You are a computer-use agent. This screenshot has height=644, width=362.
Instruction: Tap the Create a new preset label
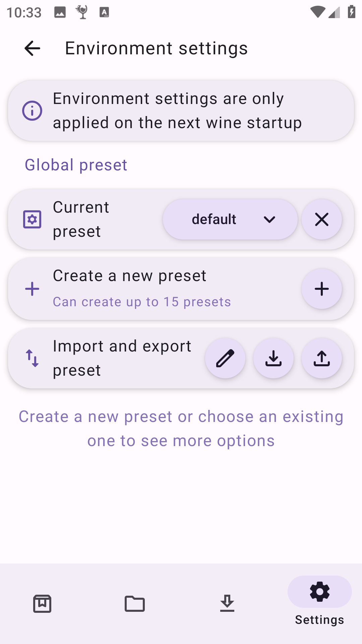(x=129, y=276)
